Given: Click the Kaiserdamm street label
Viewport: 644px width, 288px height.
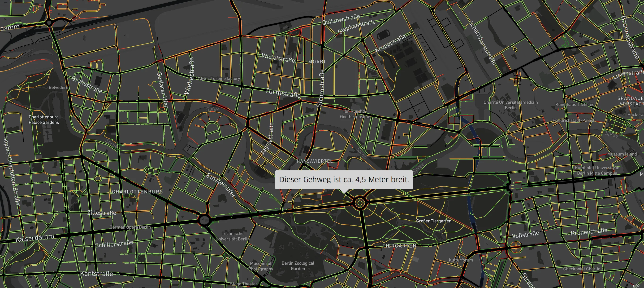Looking at the screenshot, I should pos(35,238).
